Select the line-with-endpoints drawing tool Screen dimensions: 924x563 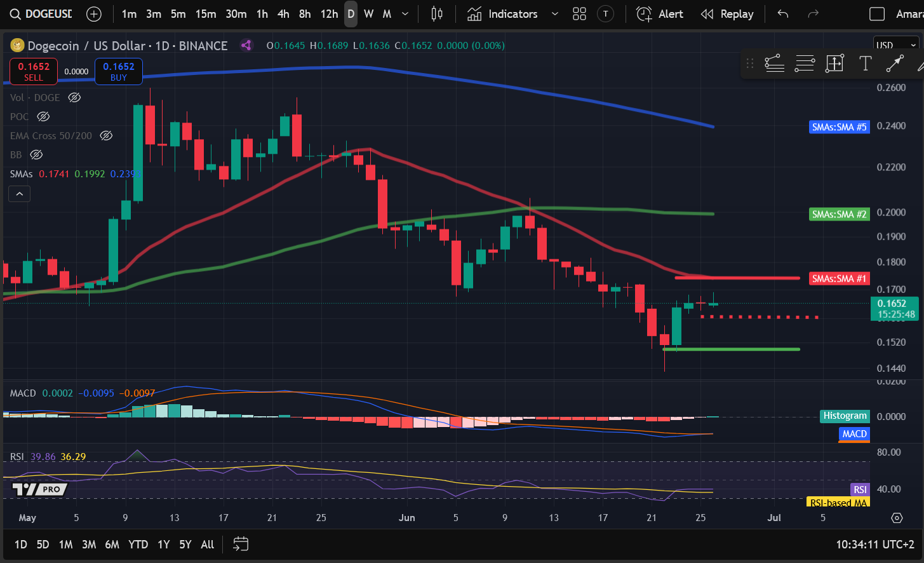click(895, 63)
